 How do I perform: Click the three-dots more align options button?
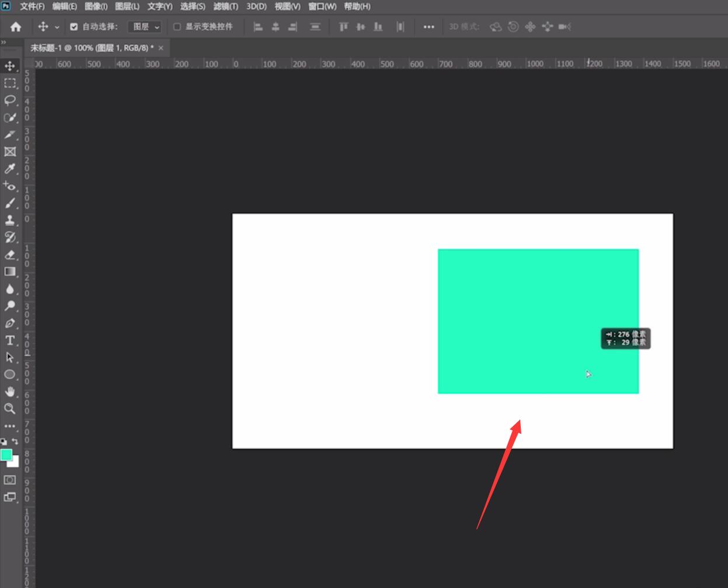pos(429,27)
